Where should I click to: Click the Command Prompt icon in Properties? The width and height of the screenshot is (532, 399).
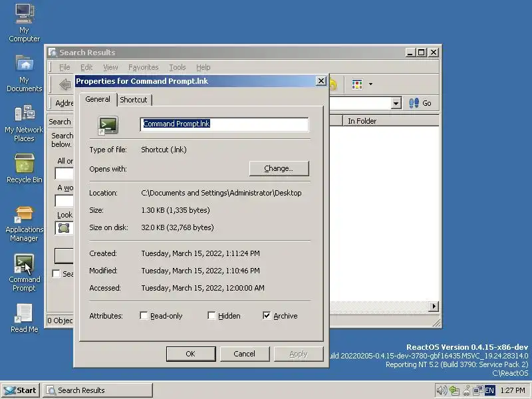(108, 125)
